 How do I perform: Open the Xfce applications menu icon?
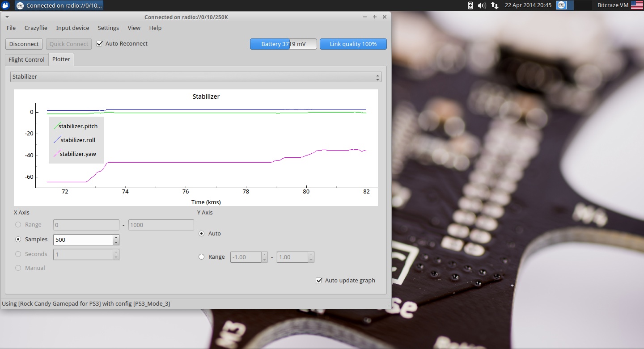click(5, 5)
